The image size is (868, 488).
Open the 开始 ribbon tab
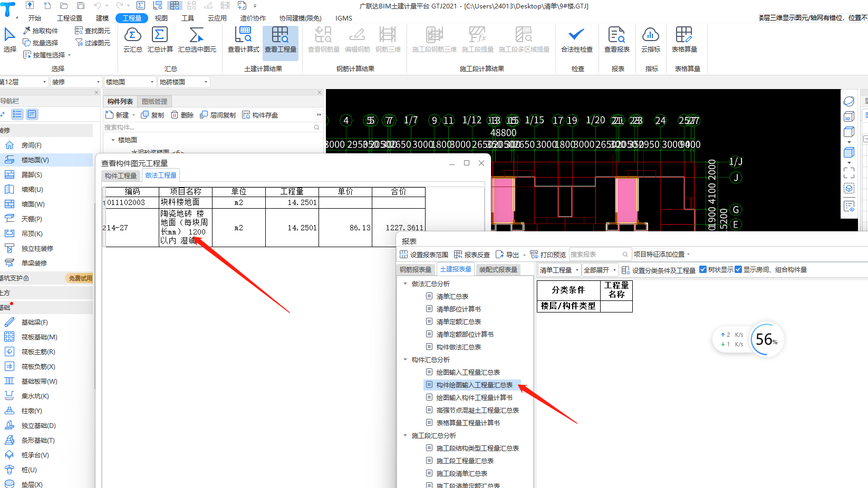[35, 18]
